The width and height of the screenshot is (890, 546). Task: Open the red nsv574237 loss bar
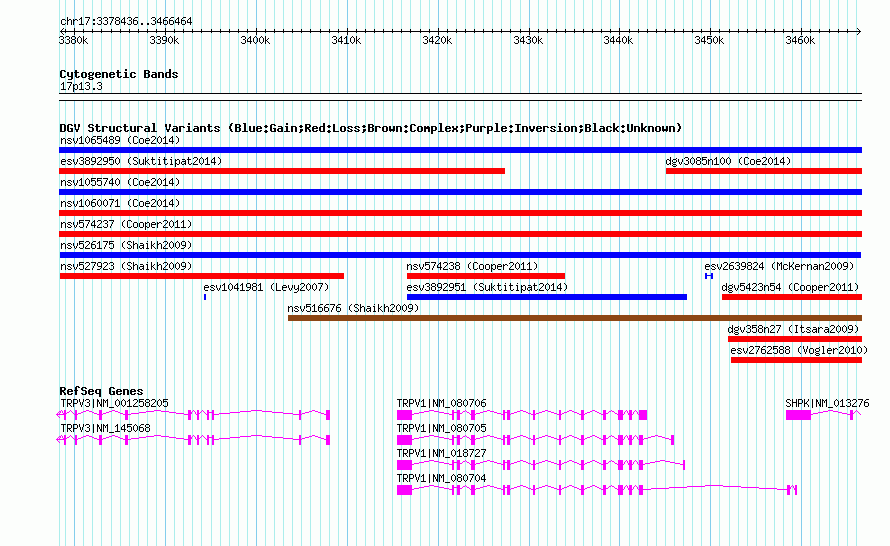point(460,234)
